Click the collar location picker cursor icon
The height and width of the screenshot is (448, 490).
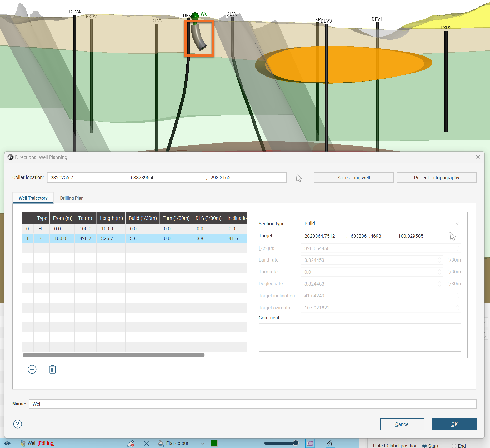298,178
